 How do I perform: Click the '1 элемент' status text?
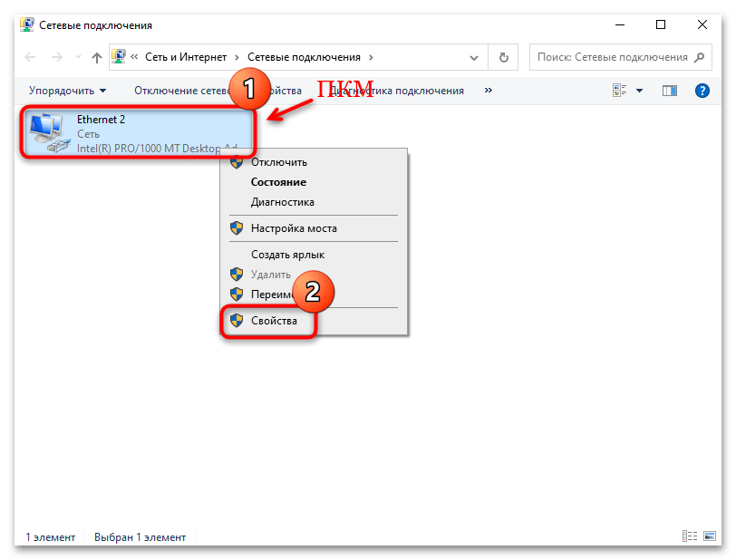click(50, 537)
